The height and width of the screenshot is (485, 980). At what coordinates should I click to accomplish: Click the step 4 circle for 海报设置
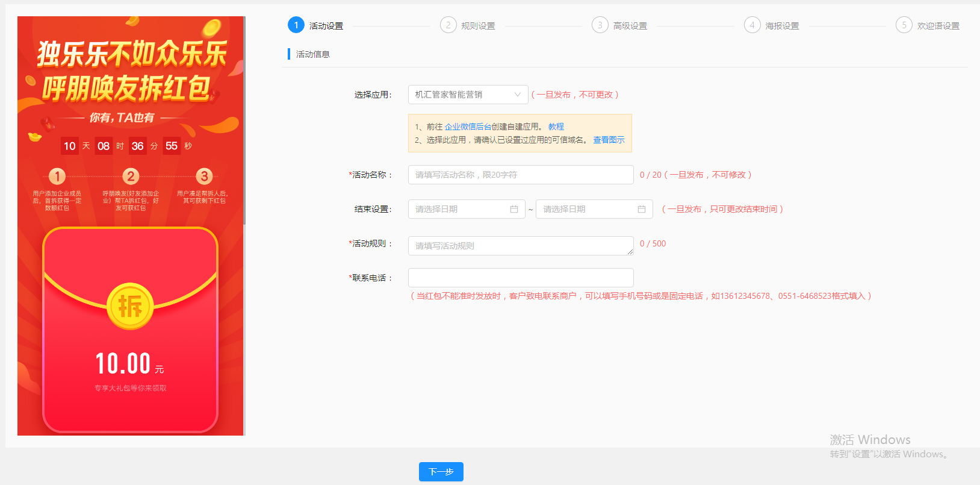pyautogui.click(x=752, y=25)
